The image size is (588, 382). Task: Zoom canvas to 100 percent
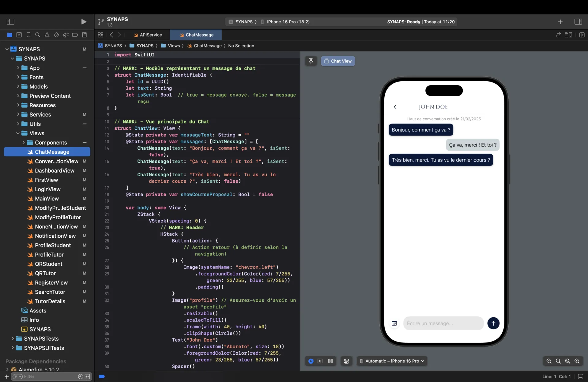pyautogui.click(x=558, y=361)
